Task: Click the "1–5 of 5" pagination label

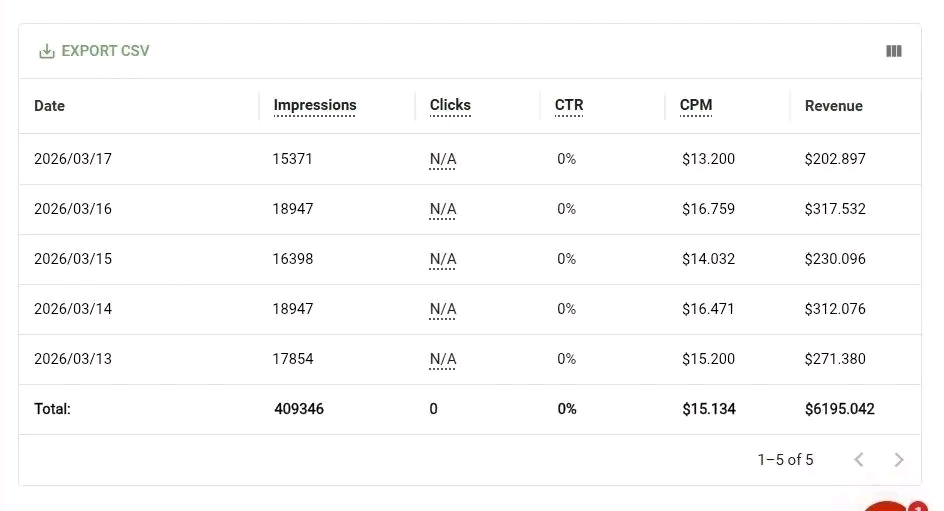Action: point(785,460)
